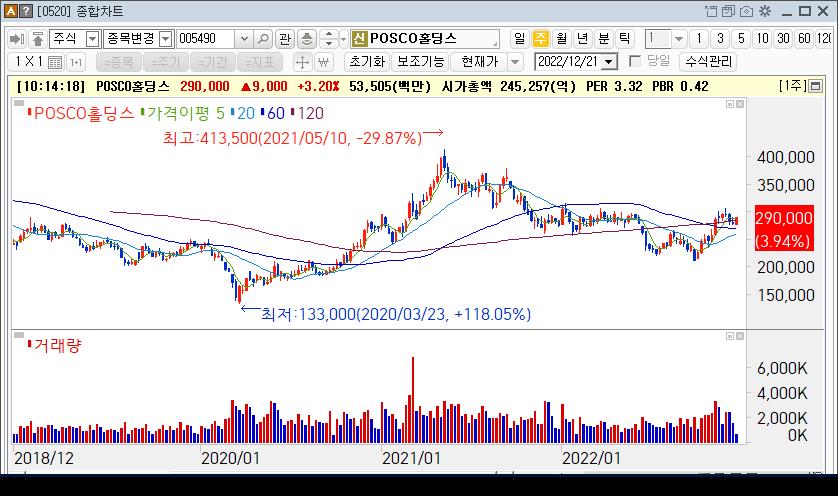Toggle the 당일 checkbox
The height and width of the screenshot is (496, 838).
[x=635, y=61]
